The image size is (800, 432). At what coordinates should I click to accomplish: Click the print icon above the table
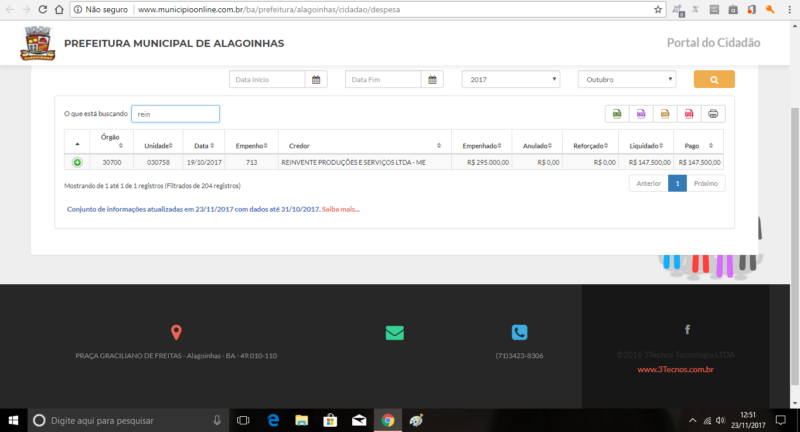pos(712,114)
